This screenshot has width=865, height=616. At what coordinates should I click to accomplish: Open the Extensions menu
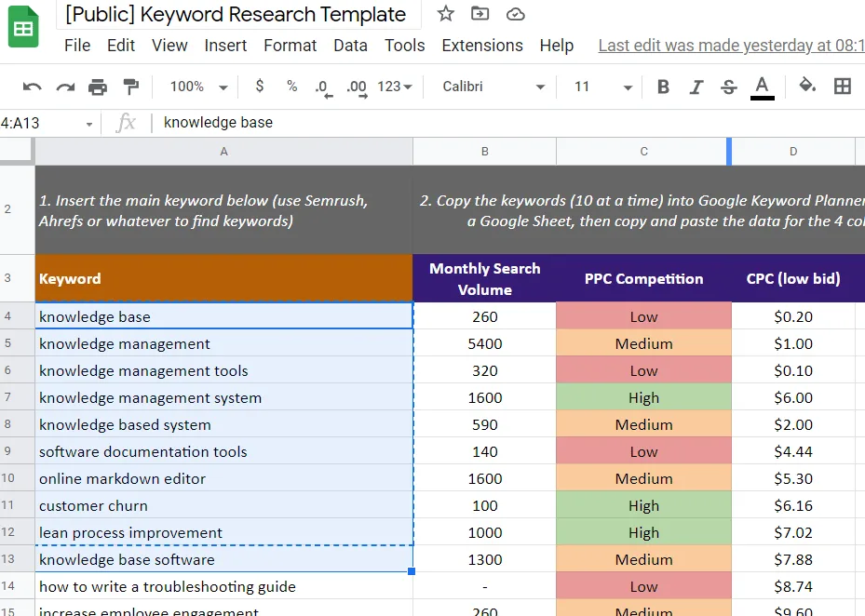pyautogui.click(x=482, y=46)
